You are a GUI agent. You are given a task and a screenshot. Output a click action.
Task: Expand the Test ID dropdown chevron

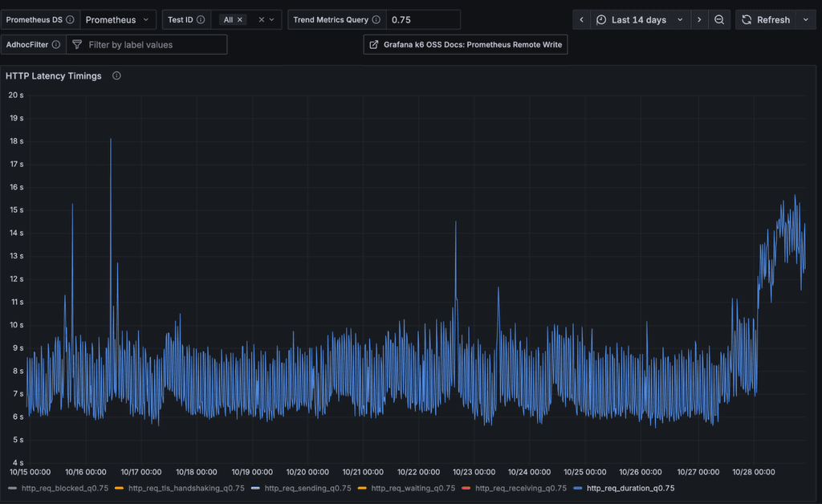point(271,19)
